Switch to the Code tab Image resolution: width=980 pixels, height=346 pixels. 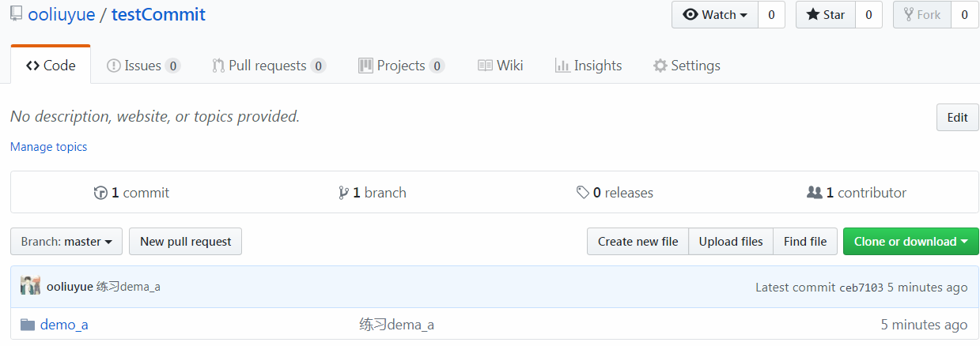pos(51,66)
